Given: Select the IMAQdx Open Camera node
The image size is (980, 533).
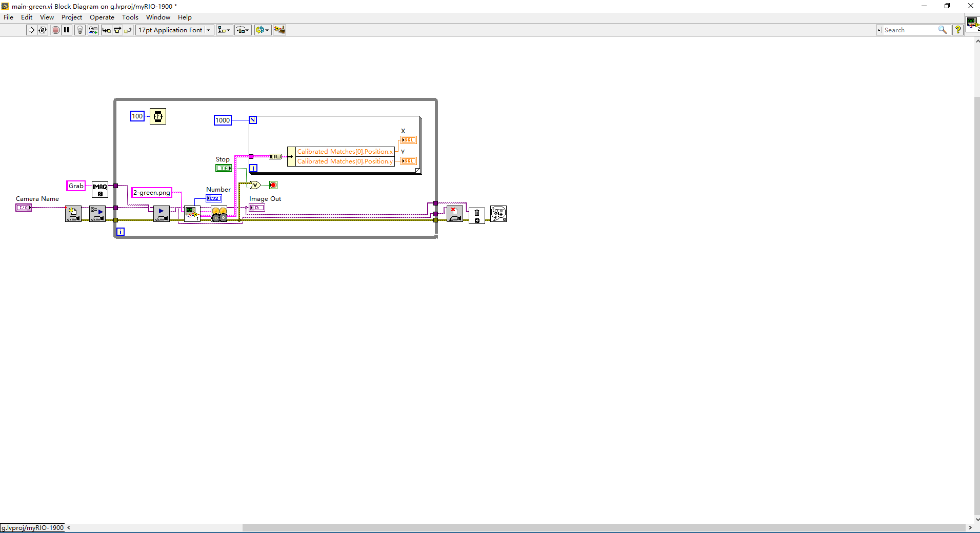Looking at the screenshot, I should point(73,214).
